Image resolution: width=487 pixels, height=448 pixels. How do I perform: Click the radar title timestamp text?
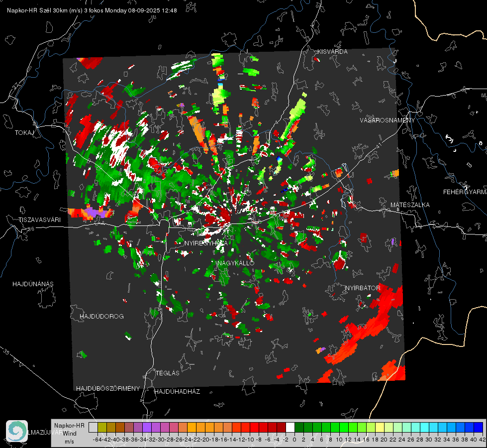click(92, 10)
